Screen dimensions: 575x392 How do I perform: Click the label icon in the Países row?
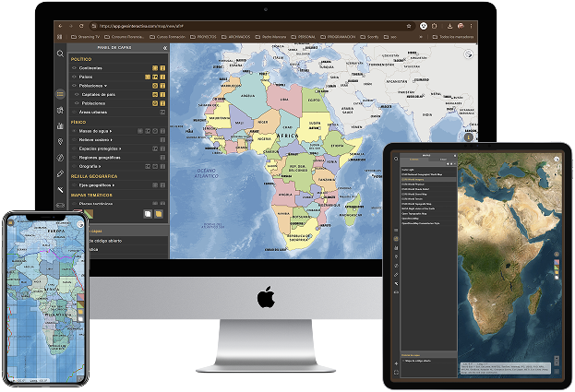tap(162, 77)
